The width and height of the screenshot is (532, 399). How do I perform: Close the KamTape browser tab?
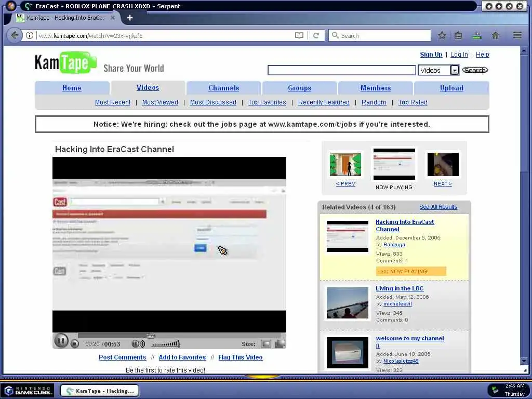click(113, 18)
